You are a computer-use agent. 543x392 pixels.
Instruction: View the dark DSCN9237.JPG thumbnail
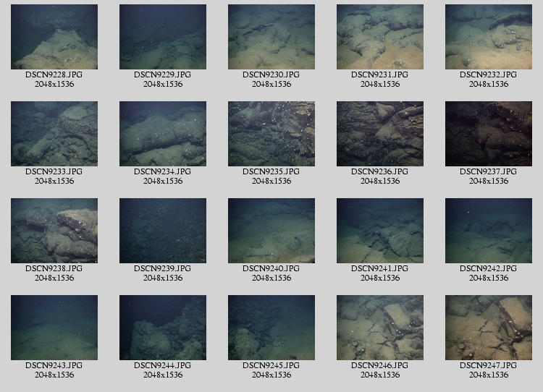(489, 134)
